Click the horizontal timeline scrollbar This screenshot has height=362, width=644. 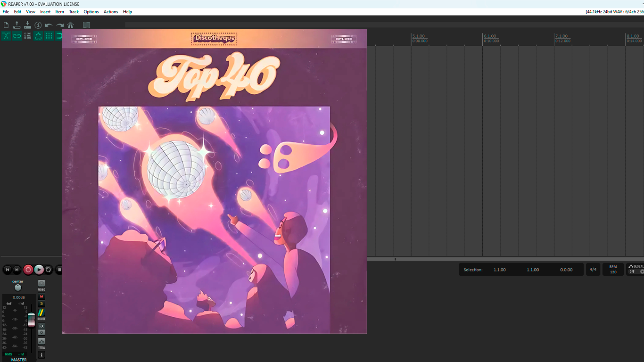pyautogui.click(x=505, y=259)
